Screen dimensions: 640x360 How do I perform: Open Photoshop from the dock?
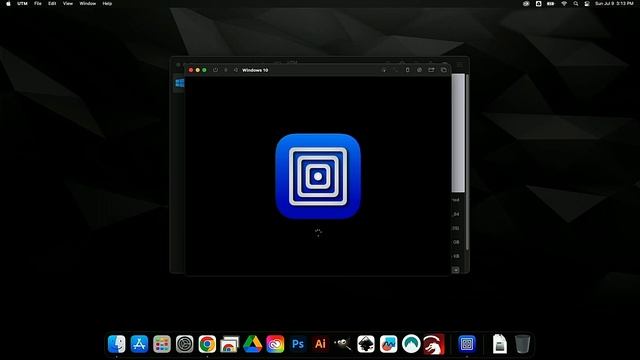298,344
